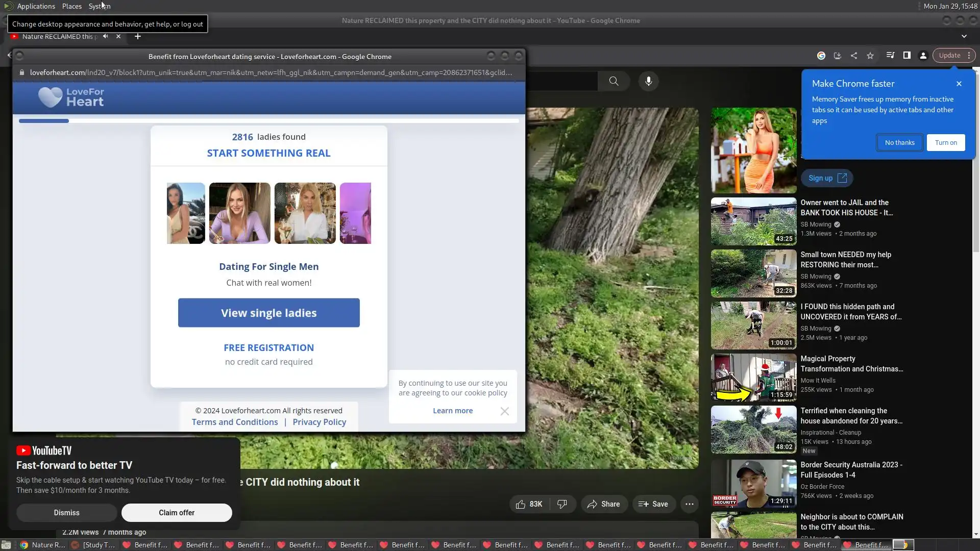Open the Privacy Policy link
Image resolution: width=980 pixels, height=551 pixels.
pyautogui.click(x=319, y=422)
